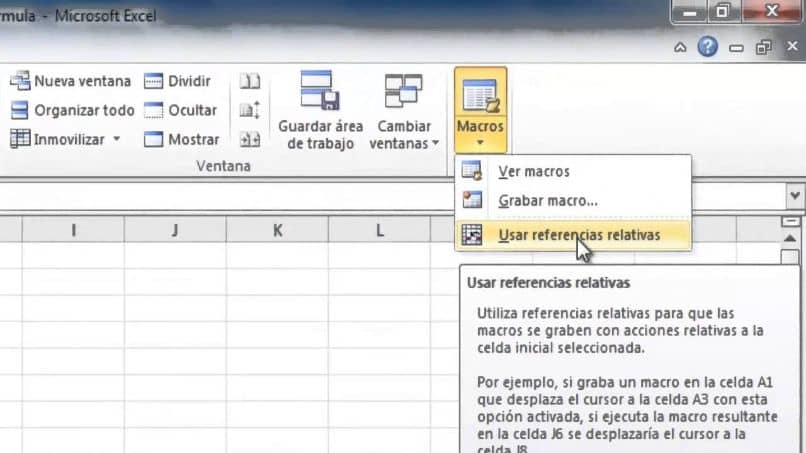Click the Ver macros icon
The height and width of the screenshot is (453, 806).
(471, 171)
